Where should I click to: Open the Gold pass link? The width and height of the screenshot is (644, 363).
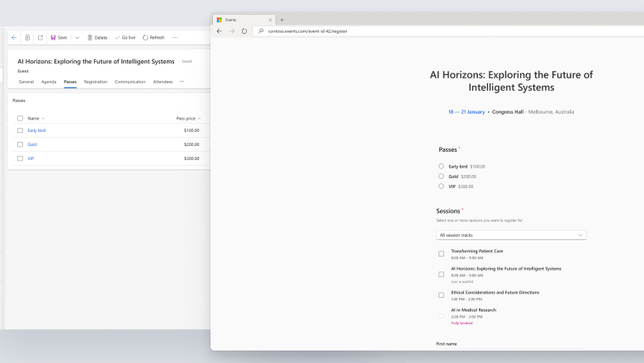click(x=32, y=144)
